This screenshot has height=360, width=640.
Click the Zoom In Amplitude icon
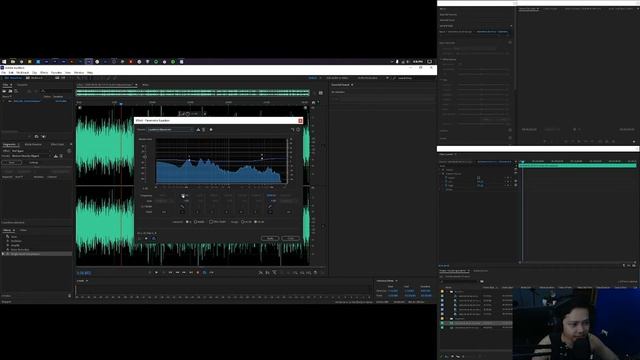tap(261, 272)
